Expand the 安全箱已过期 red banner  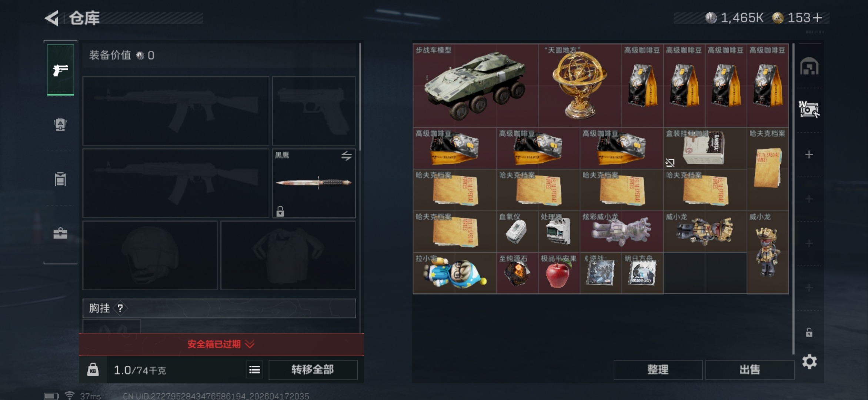tap(221, 344)
